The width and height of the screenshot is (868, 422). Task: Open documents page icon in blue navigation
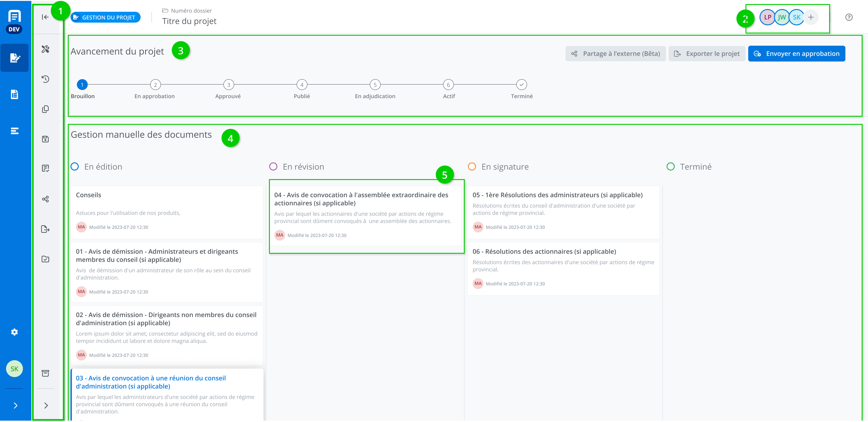[x=14, y=94]
